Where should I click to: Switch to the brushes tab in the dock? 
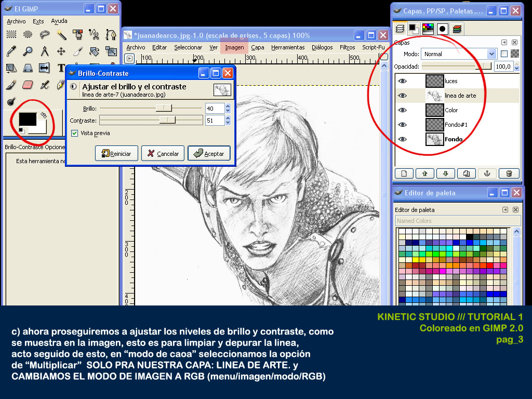click(442, 29)
